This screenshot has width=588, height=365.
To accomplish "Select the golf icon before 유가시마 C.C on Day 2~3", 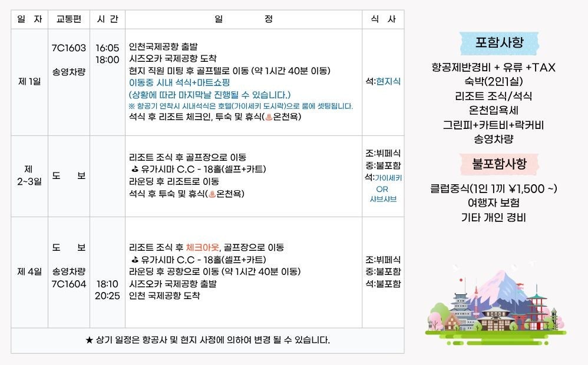I will (134, 169).
